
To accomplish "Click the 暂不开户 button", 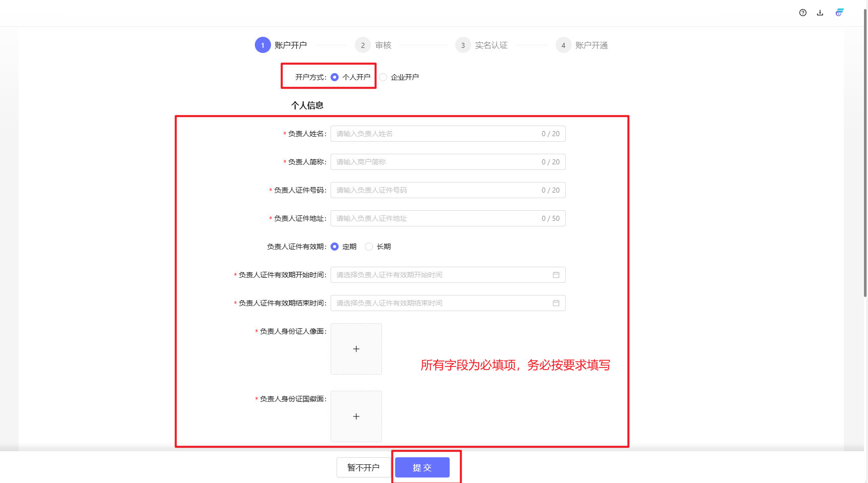I will tap(363, 467).
